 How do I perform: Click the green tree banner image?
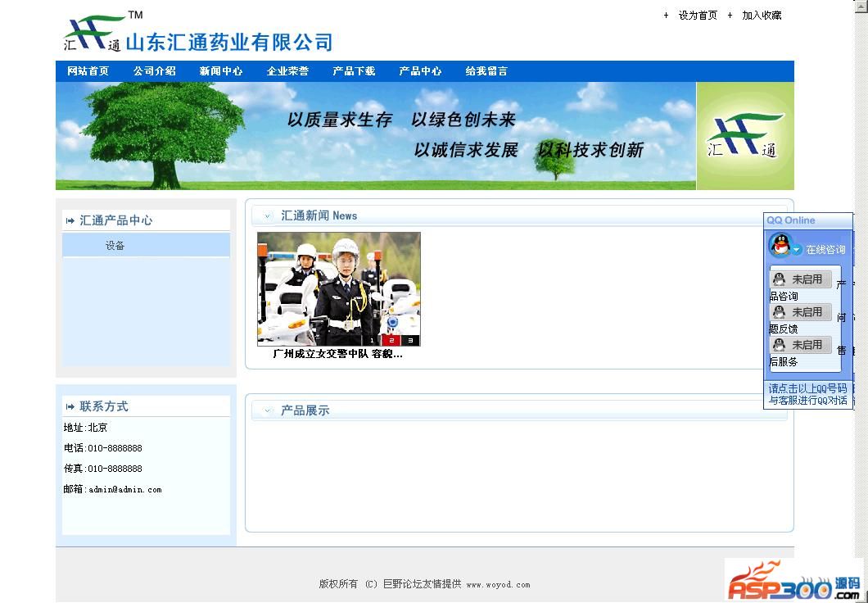375,136
